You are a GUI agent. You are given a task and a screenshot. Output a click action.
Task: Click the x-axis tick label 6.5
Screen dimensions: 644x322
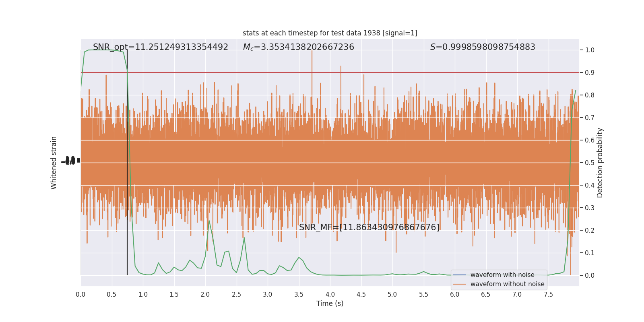tap(486, 295)
